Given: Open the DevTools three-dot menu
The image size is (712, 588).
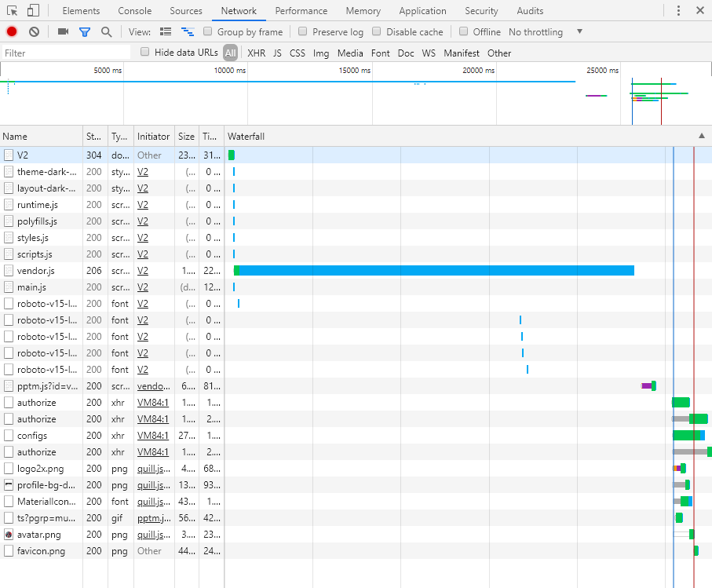Looking at the screenshot, I should click(678, 10).
